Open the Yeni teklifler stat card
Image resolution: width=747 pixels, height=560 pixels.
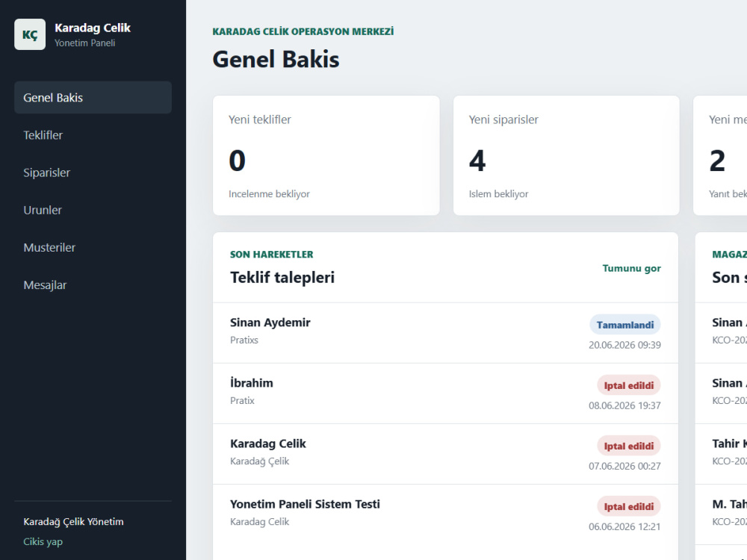(326, 155)
